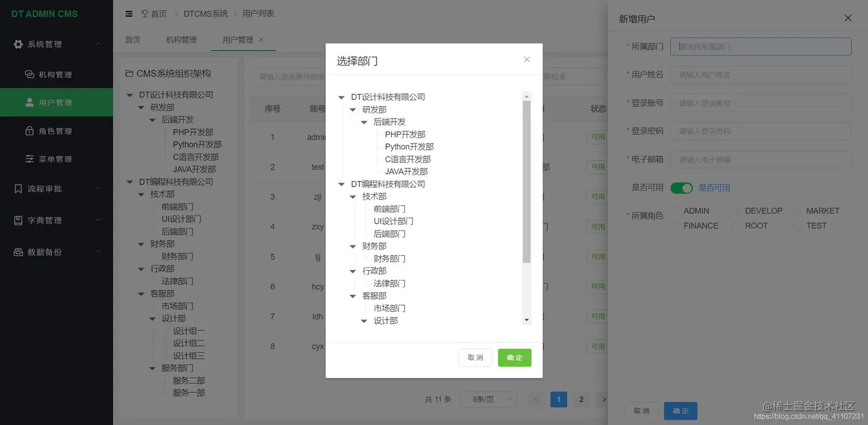
Task: Open the 系统管理 gear section in sidebar
Action: 18,44
